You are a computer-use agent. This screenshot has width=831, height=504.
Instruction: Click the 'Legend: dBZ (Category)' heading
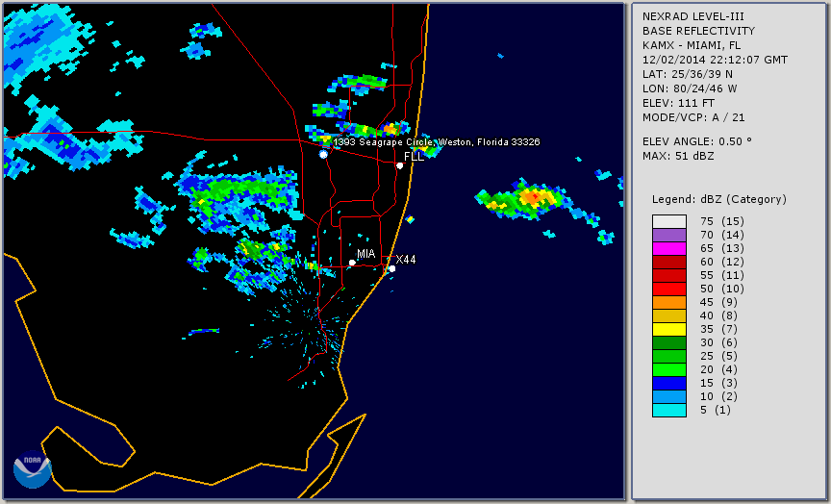[719, 199]
